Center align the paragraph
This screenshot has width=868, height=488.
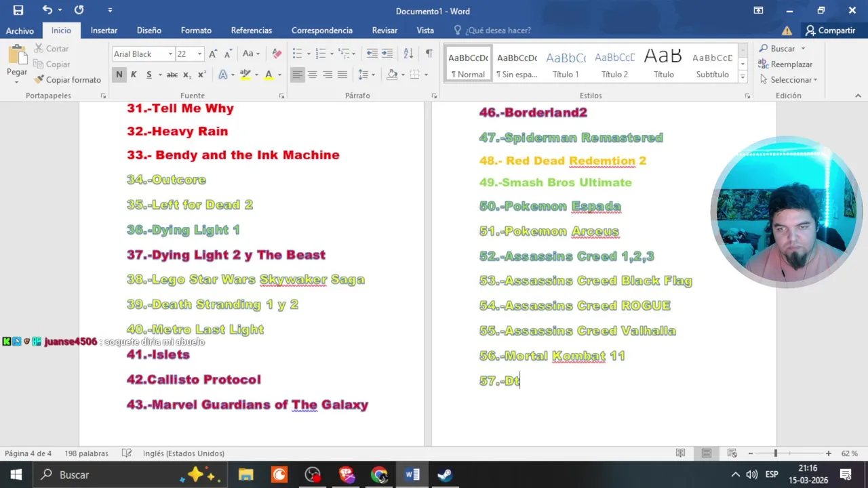click(313, 75)
